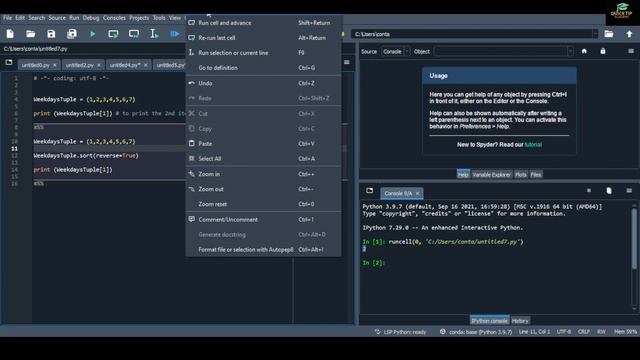Open the Help pane options hamburger menu
This screenshot has width=640, height=360.
631,51
